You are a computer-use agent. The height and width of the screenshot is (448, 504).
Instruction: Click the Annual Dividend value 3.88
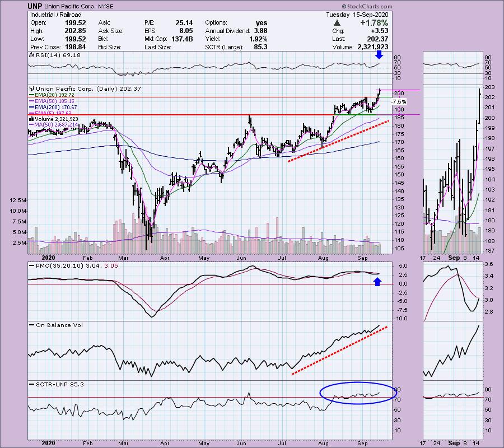point(260,31)
